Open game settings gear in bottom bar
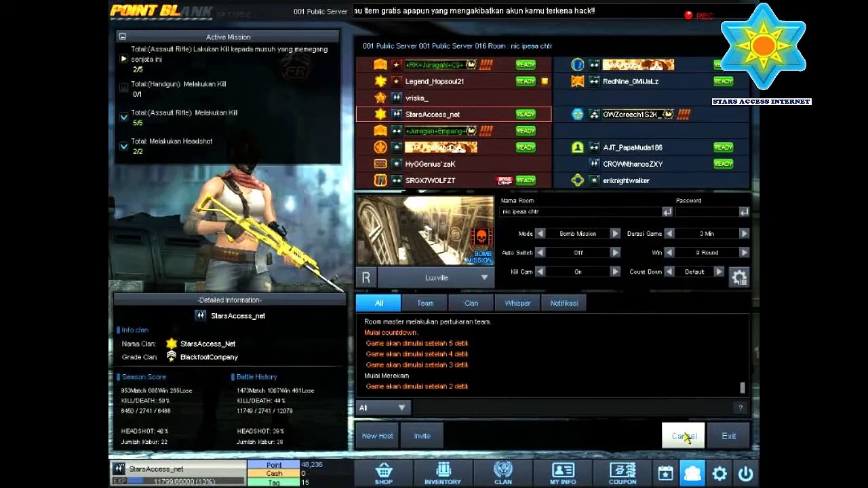The image size is (868, 488). click(719, 473)
